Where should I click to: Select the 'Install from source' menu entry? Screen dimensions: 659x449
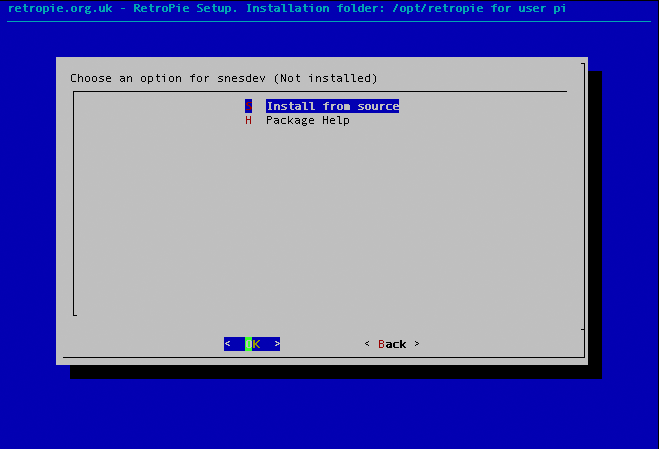[x=332, y=106]
